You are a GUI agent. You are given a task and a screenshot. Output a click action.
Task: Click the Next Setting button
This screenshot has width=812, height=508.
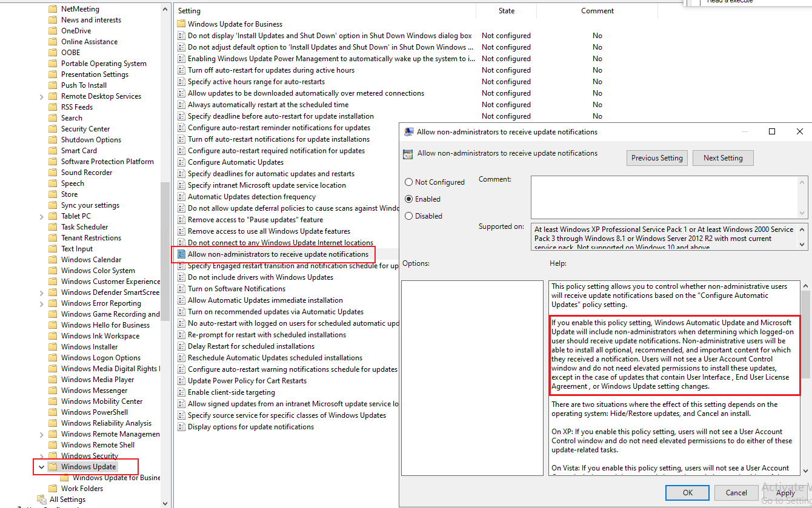[x=723, y=158]
